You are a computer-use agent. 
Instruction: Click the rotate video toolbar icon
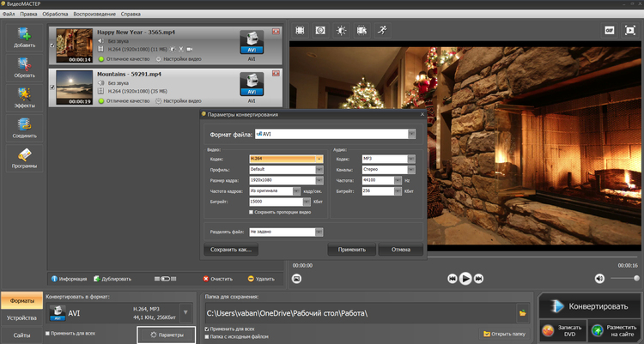[320, 30]
